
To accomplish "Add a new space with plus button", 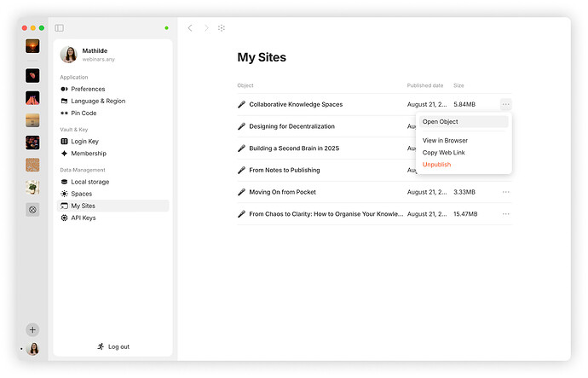I will [32, 329].
